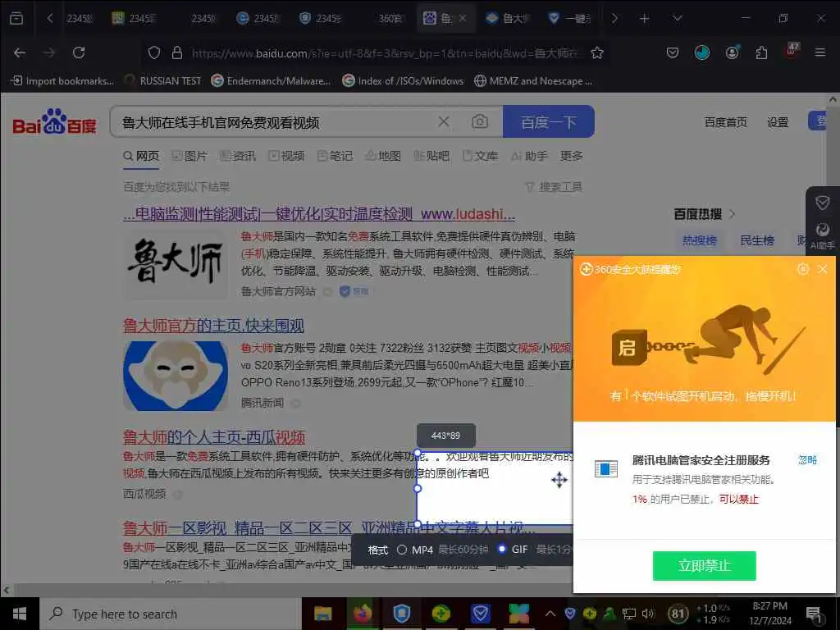Click the Type here to search box

[x=171, y=614]
